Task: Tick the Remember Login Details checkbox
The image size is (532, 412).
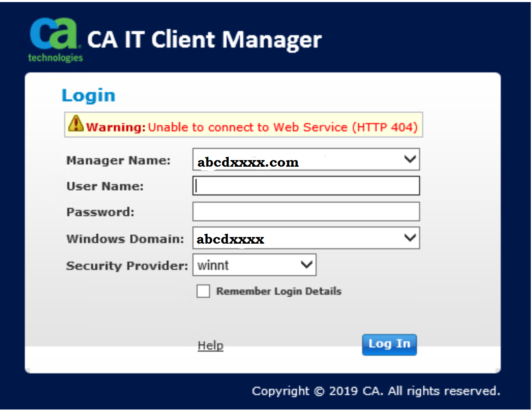Action: coord(203,291)
